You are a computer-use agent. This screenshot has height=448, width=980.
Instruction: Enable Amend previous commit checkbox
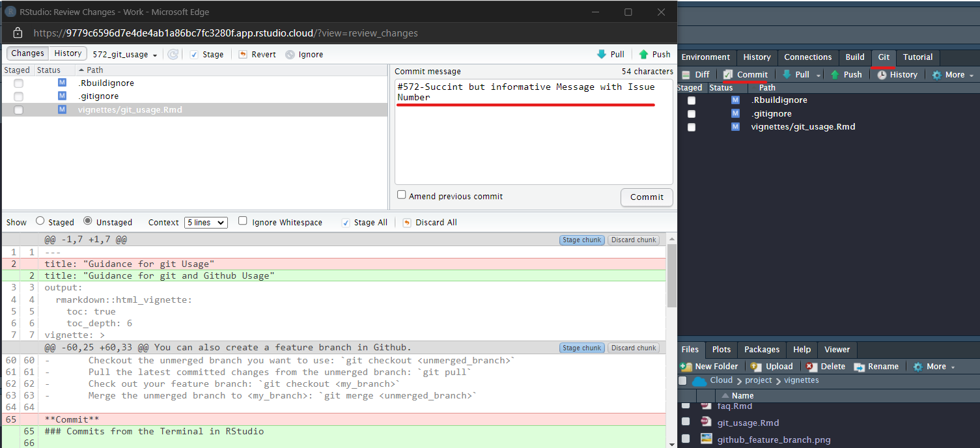(402, 195)
